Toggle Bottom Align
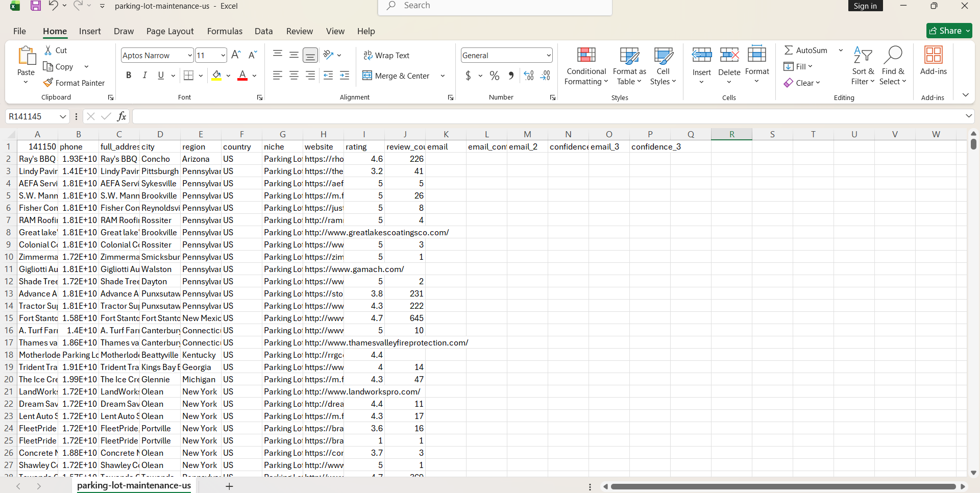980x493 pixels. 310,55
